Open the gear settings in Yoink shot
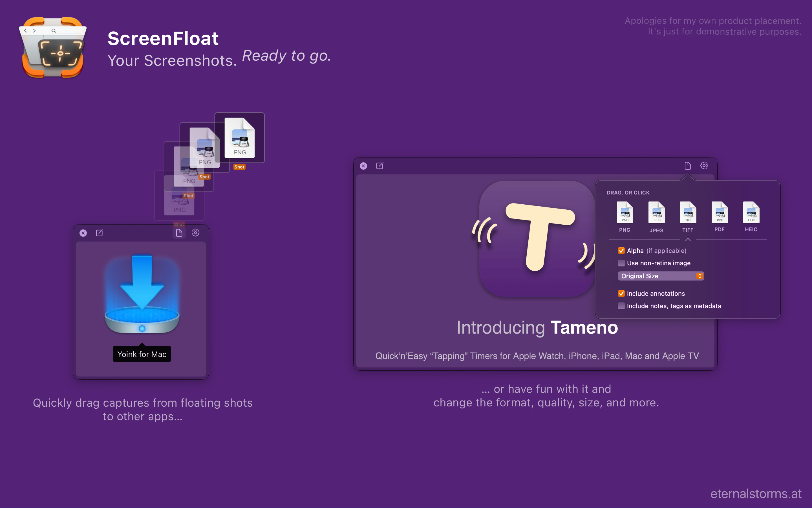Viewport: 812px width, 508px height. [x=196, y=233]
